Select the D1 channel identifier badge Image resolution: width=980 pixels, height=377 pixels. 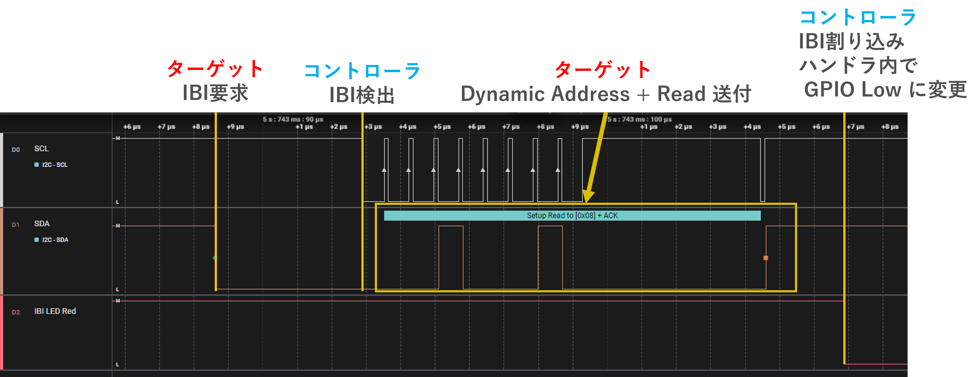point(16,224)
